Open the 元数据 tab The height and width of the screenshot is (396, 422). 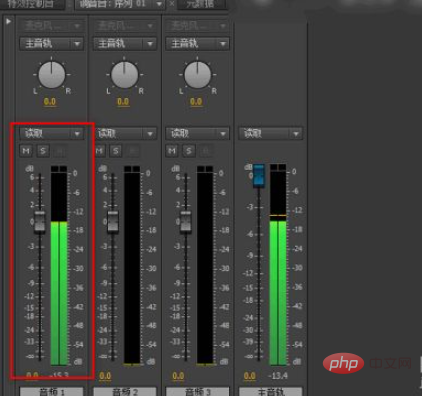tap(200, 4)
